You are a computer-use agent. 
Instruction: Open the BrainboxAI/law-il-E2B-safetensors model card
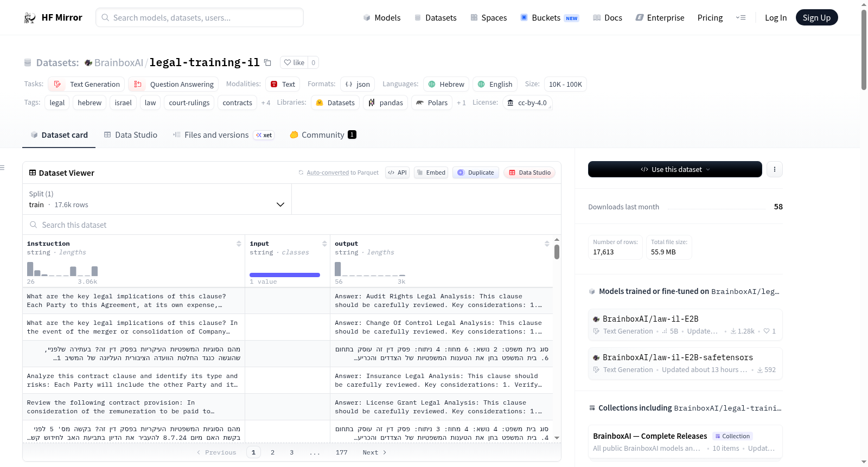click(685, 363)
